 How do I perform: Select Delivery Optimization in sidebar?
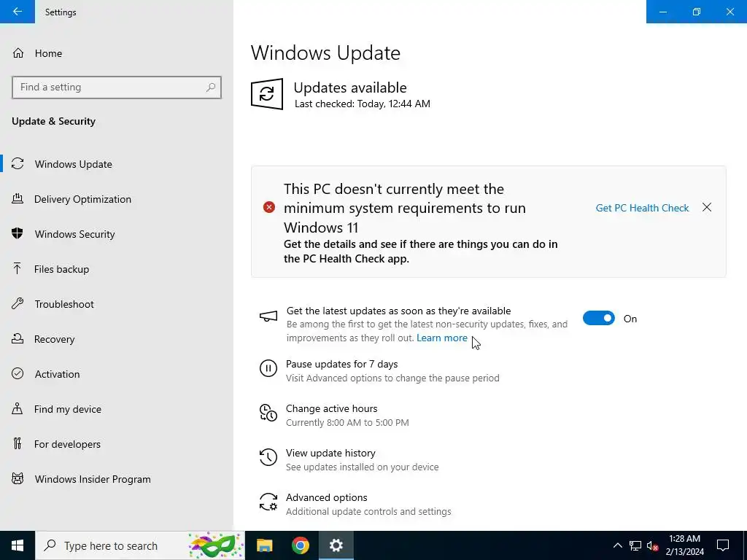(117, 199)
